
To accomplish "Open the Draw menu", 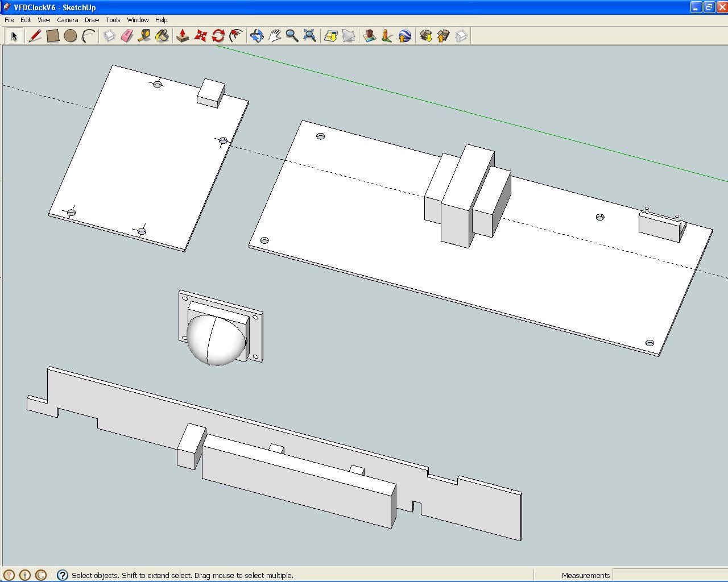I will pos(92,20).
